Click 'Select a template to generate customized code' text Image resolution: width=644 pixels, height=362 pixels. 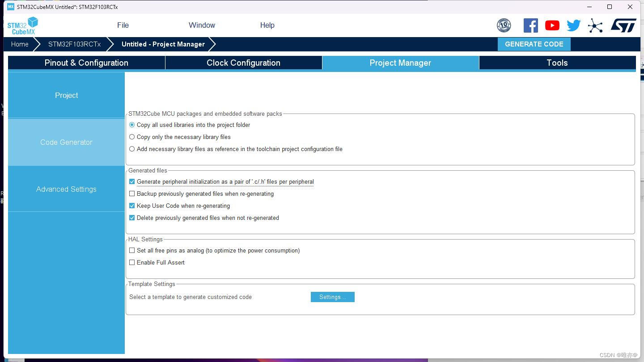[x=191, y=297]
